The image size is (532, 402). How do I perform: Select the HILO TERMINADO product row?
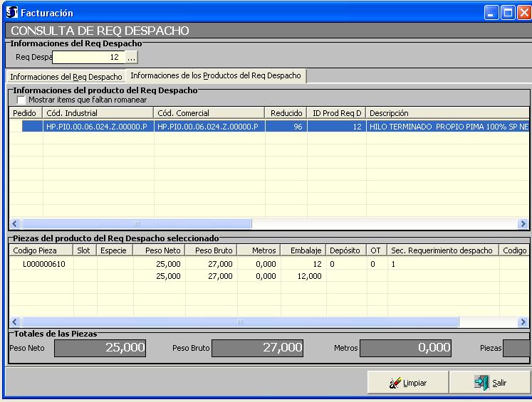[285, 127]
